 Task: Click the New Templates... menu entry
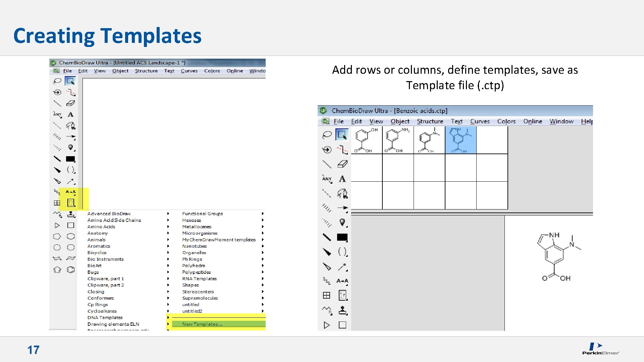point(202,324)
